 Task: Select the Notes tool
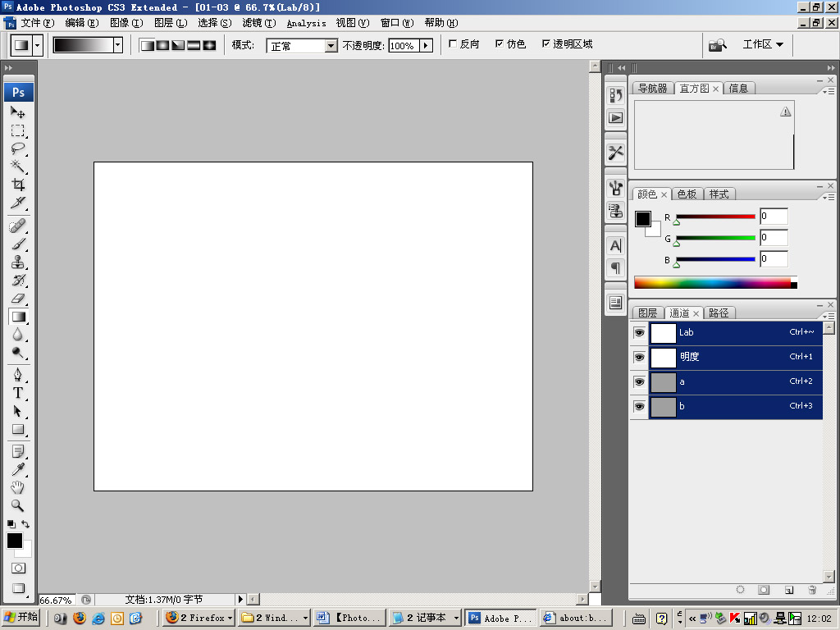[18, 451]
